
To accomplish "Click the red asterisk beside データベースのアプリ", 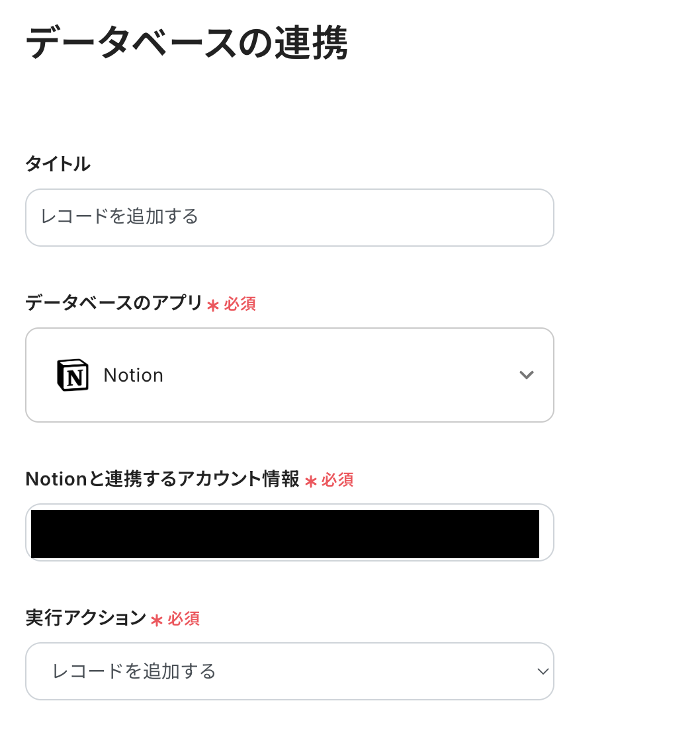I will pyautogui.click(x=212, y=305).
